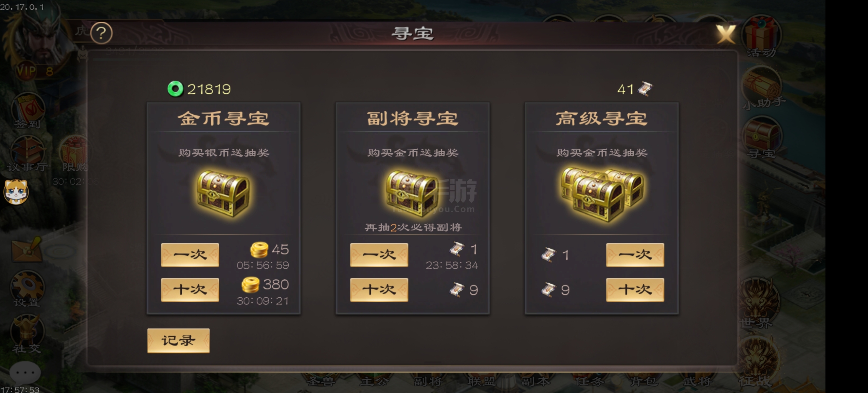Click 十次 under 副将寻宝
This screenshot has width=868, height=393.
(379, 290)
